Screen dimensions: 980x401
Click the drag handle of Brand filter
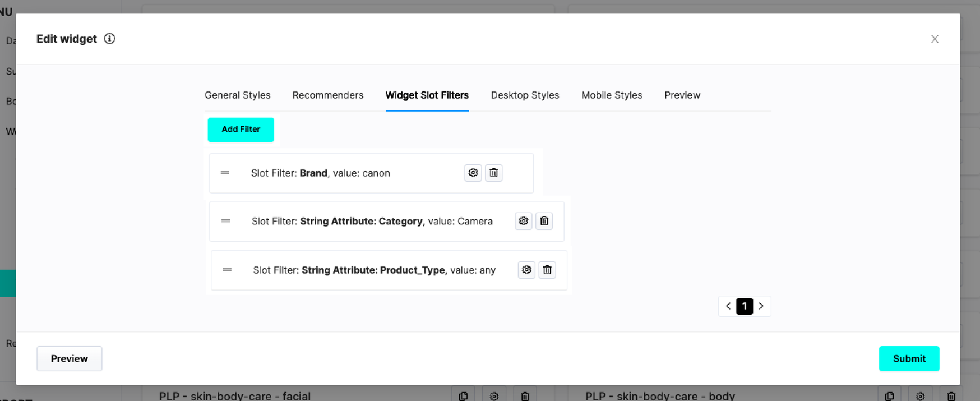225,173
